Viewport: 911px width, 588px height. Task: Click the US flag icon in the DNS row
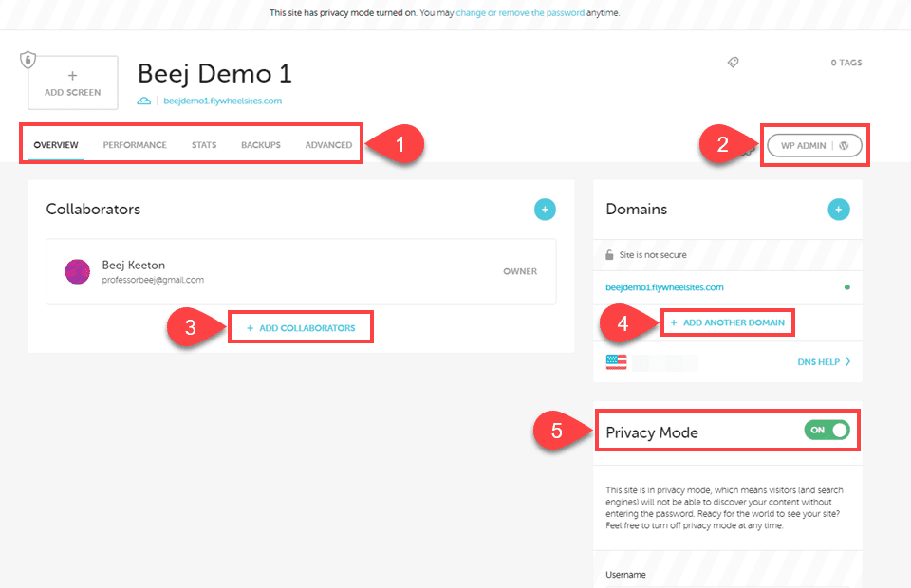tap(616, 361)
